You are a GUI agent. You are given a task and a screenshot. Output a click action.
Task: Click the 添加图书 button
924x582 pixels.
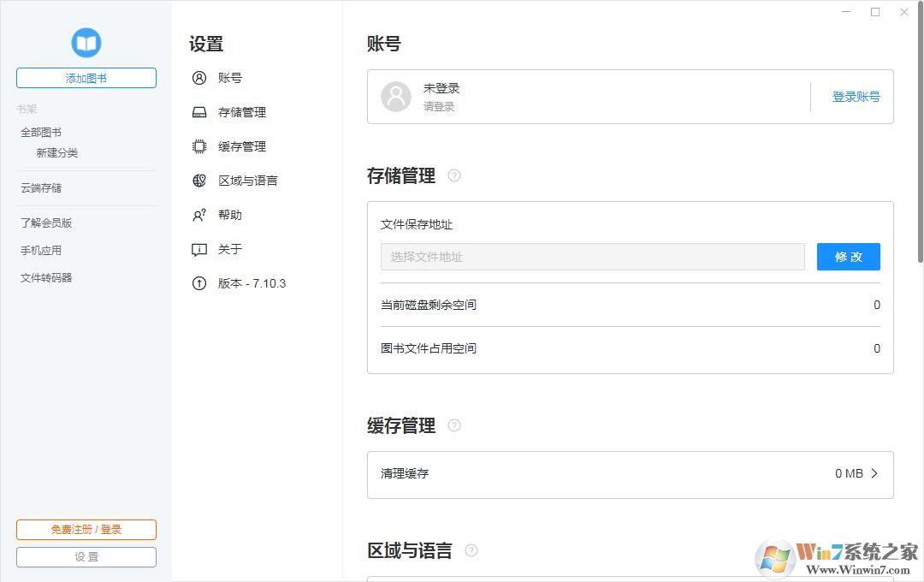(86, 78)
